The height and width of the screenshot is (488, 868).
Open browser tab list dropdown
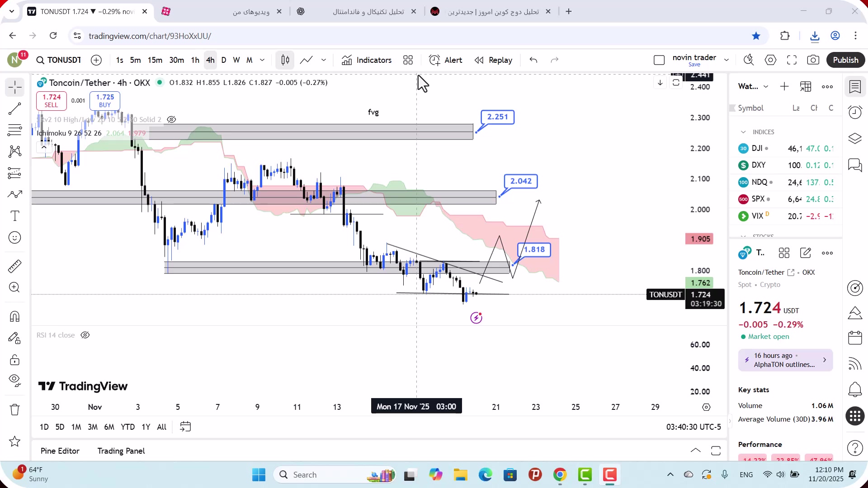pos(12,11)
